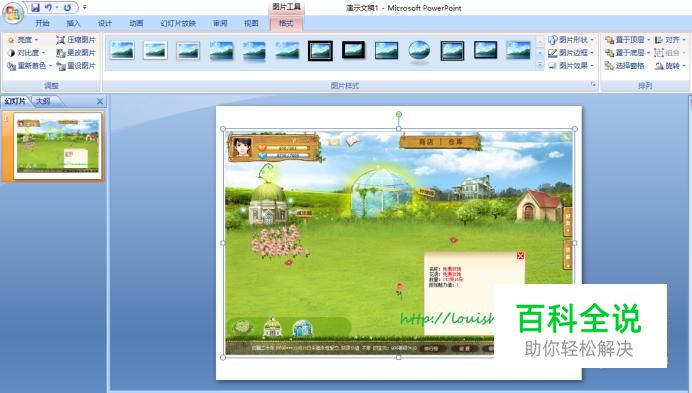Apply the first picture style in the gallery
692x393 pixels.
[122, 50]
